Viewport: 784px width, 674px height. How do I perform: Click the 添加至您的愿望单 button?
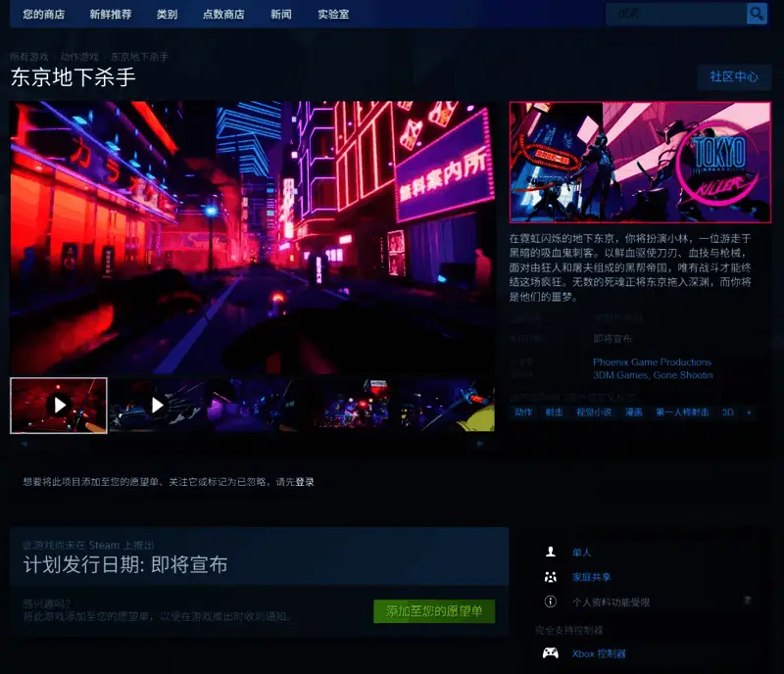[434, 610]
